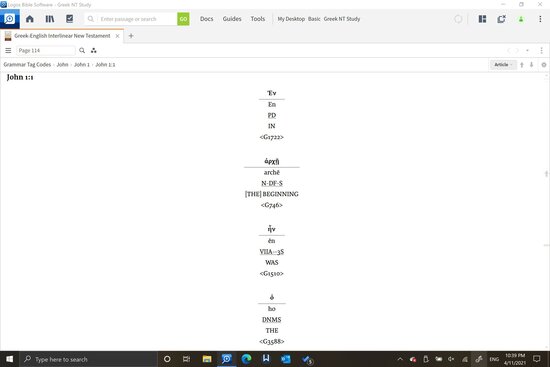Click the close all panels icon
Screen dimensions: 550x367
(x=501, y=19)
